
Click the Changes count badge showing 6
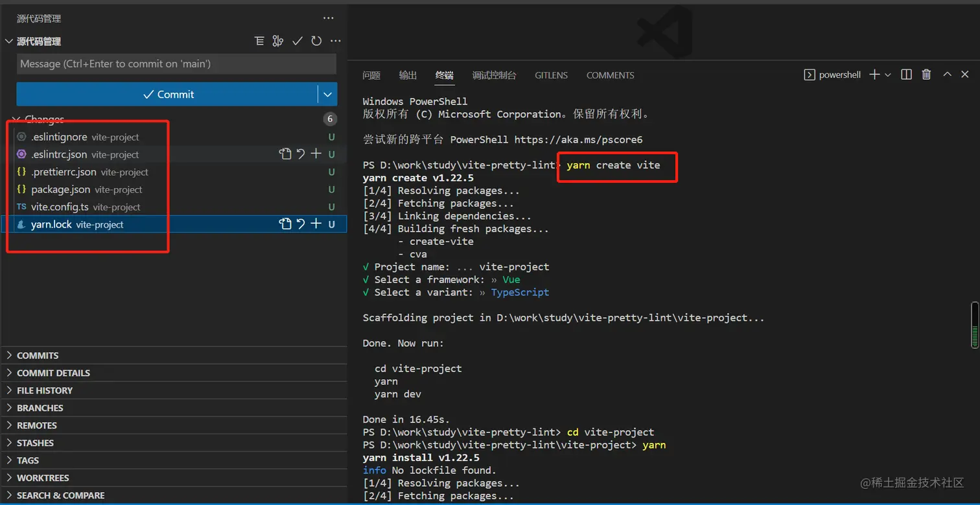tap(330, 119)
